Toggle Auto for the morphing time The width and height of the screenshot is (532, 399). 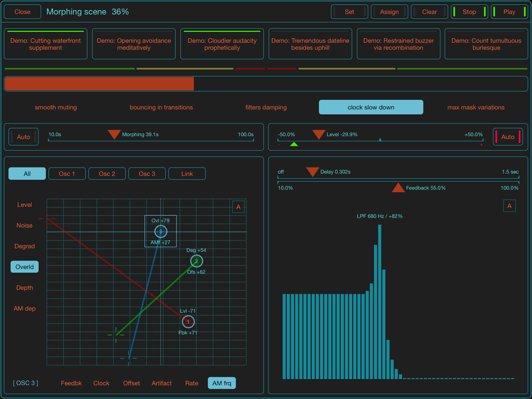pos(23,136)
